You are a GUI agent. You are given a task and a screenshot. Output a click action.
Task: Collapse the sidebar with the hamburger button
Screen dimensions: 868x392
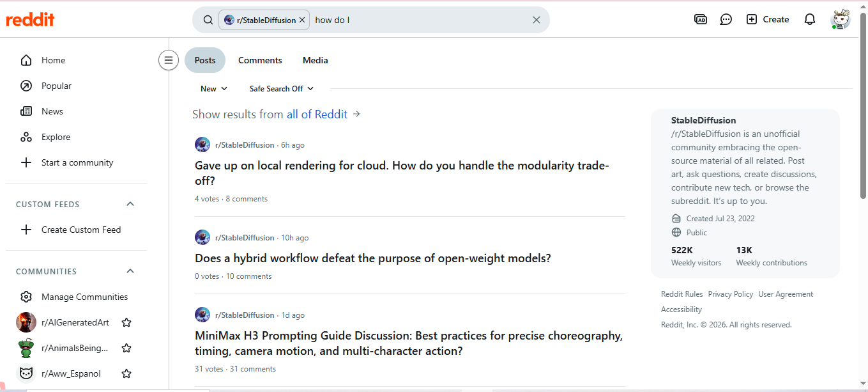click(169, 60)
